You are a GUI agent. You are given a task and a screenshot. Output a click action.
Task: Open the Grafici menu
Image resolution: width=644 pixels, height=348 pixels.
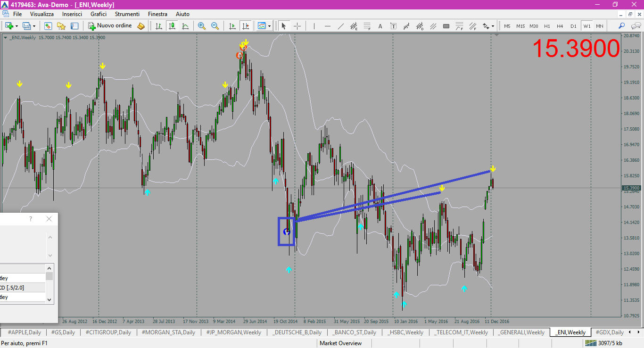tap(99, 14)
